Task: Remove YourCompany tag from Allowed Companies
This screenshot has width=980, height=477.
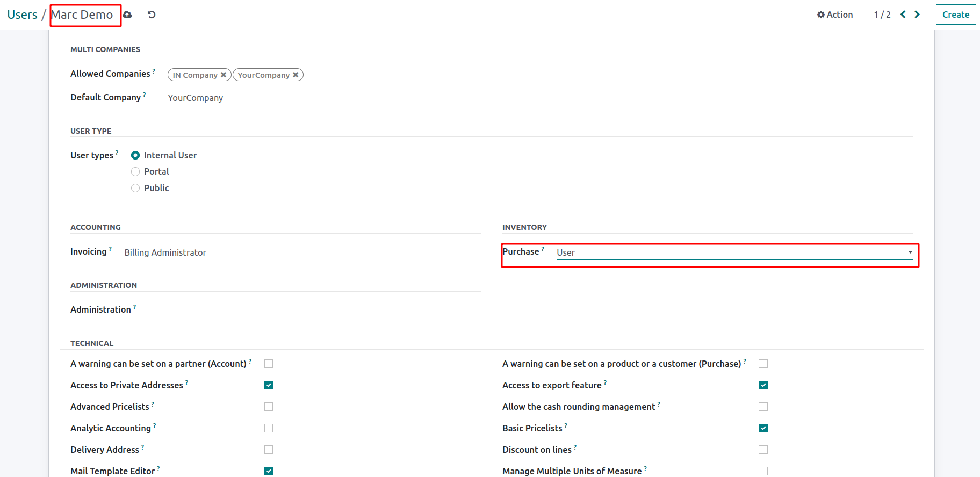Action: (x=296, y=75)
